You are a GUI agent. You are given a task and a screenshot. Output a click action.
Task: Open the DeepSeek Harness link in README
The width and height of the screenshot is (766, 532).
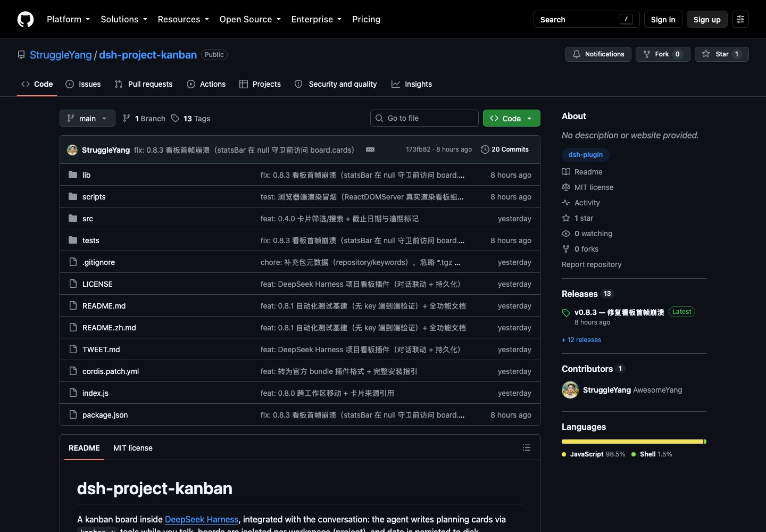[x=202, y=519]
